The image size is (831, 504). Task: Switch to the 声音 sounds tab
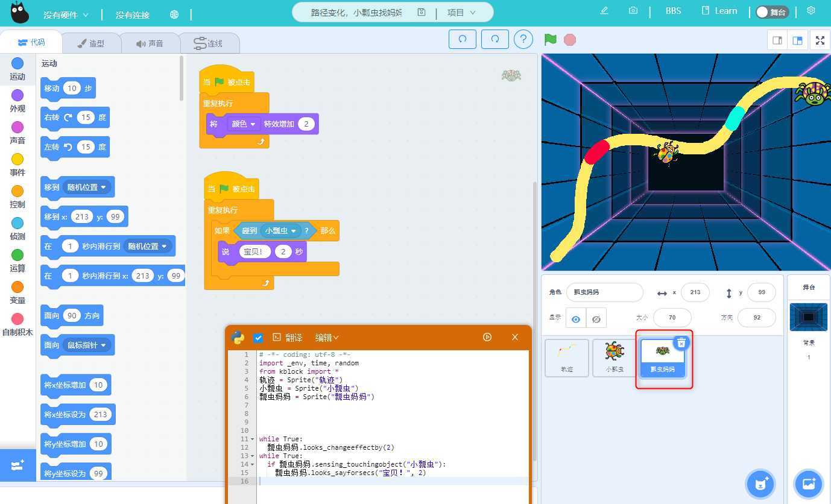tap(150, 43)
